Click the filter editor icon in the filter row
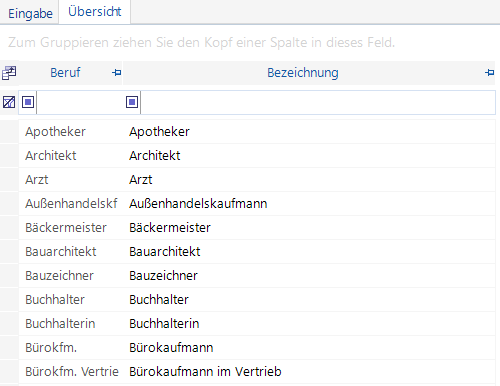Screen dimensions: 500x386 9,102
